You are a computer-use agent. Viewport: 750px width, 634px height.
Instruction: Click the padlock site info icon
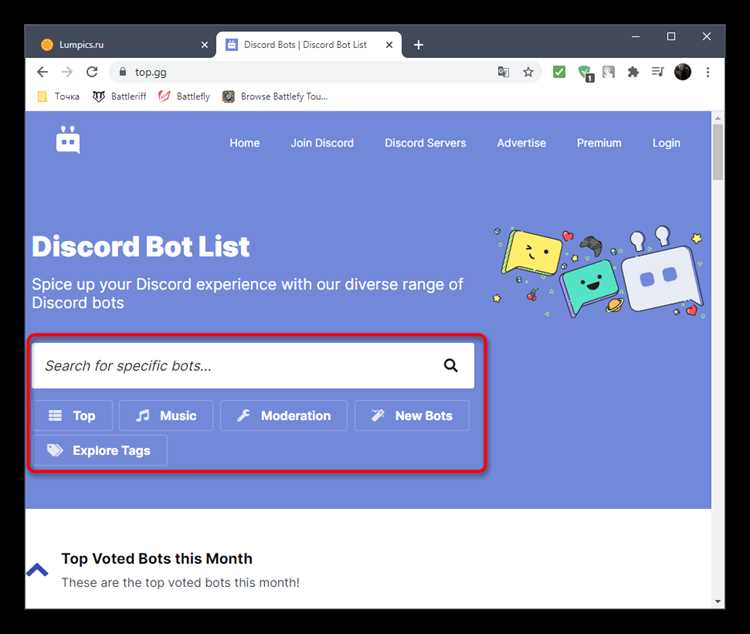click(123, 72)
